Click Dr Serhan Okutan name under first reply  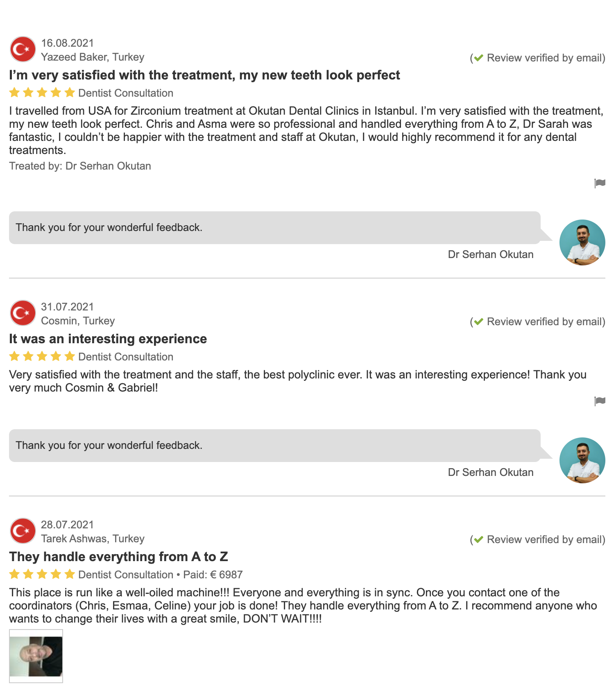[x=490, y=255]
